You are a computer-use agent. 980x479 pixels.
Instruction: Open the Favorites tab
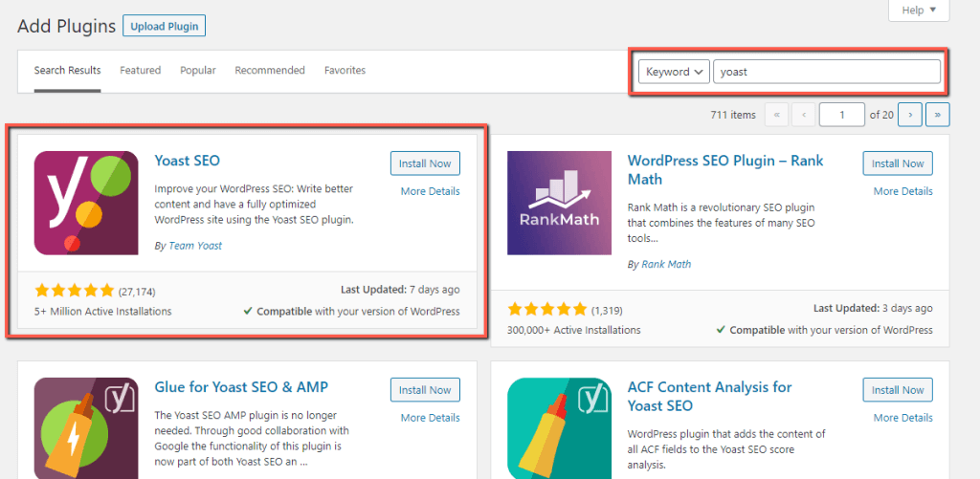[x=345, y=71]
